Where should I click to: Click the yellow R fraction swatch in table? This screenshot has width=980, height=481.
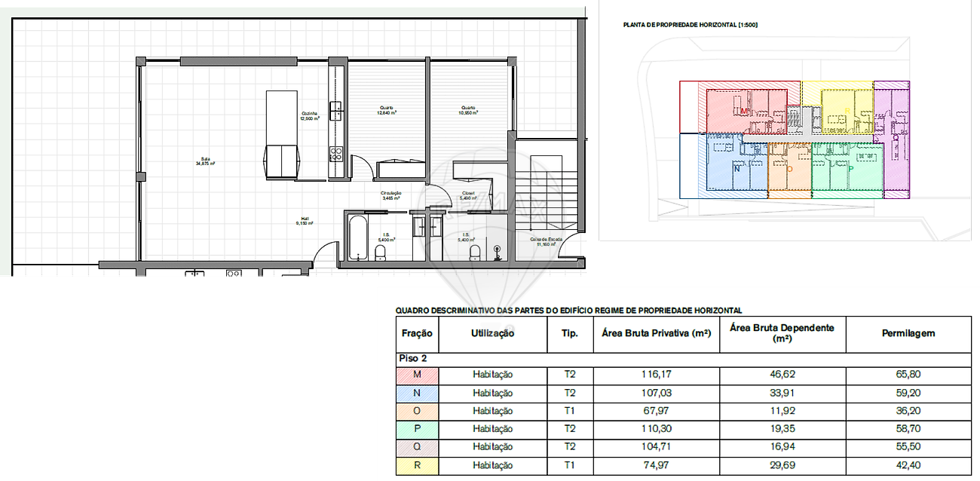coord(417,465)
